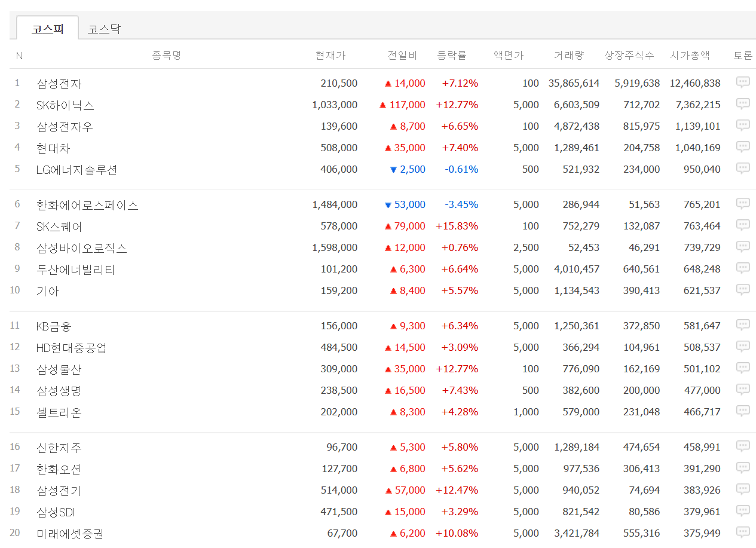Screen dimensions: 756x548
Task: Open discussion board icon for HD현대중공업
Action: tap(743, 347)
